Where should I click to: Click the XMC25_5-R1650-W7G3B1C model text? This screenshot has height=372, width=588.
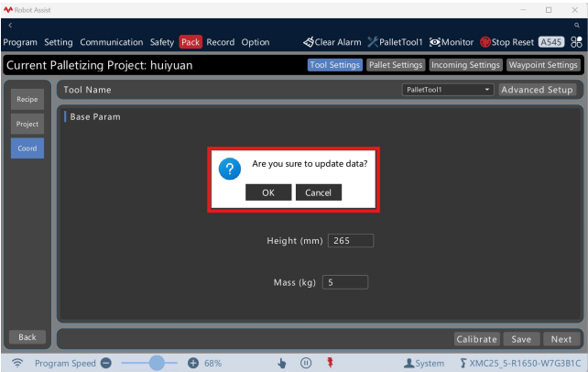click(x=525, y=364)
